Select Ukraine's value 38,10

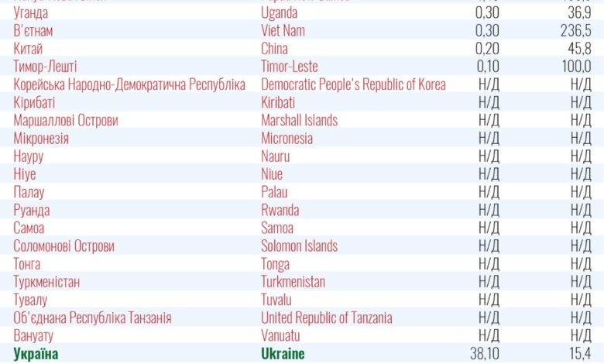click(485, 354)
